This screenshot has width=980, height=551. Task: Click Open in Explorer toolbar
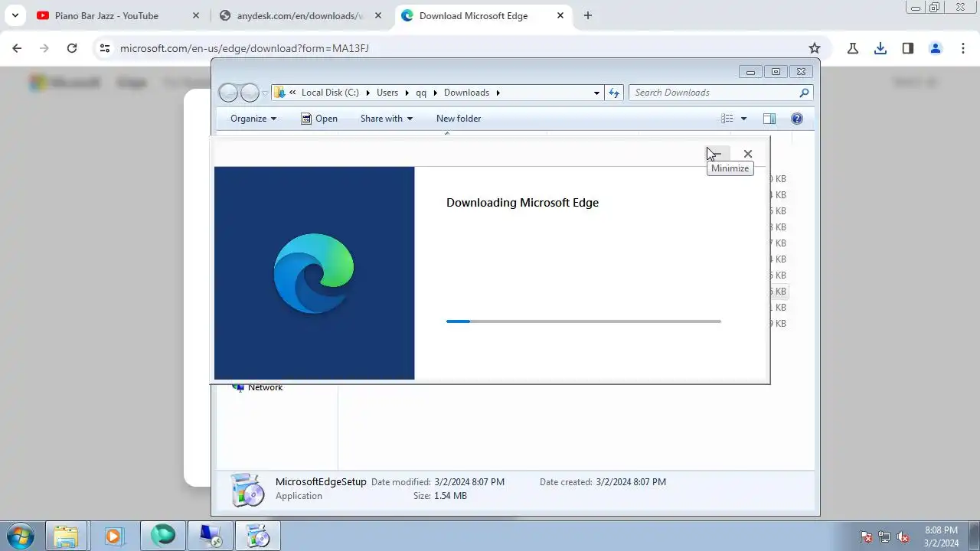319,119
